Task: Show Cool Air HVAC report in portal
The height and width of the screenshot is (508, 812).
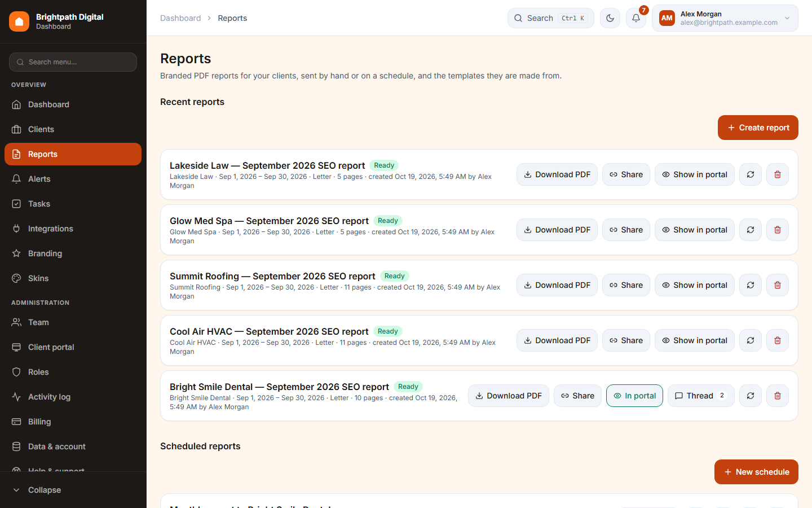Action: click(x=695, y=340)
